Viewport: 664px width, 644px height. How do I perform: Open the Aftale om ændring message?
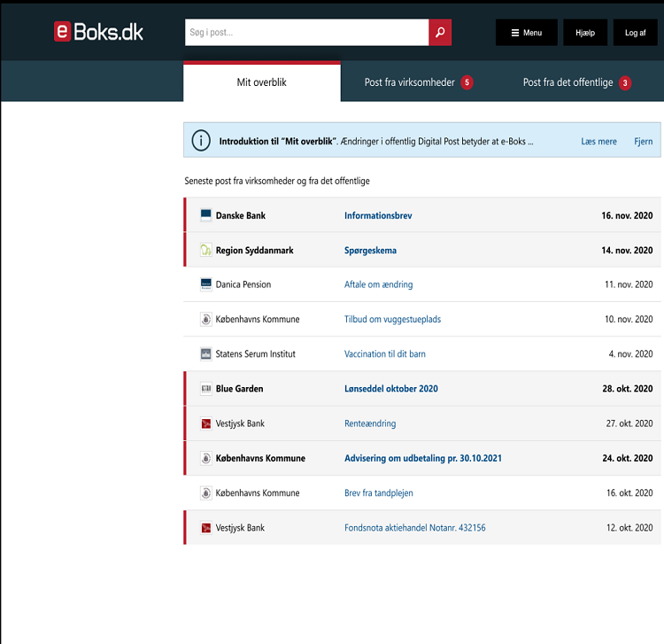(x=379, y=284)
